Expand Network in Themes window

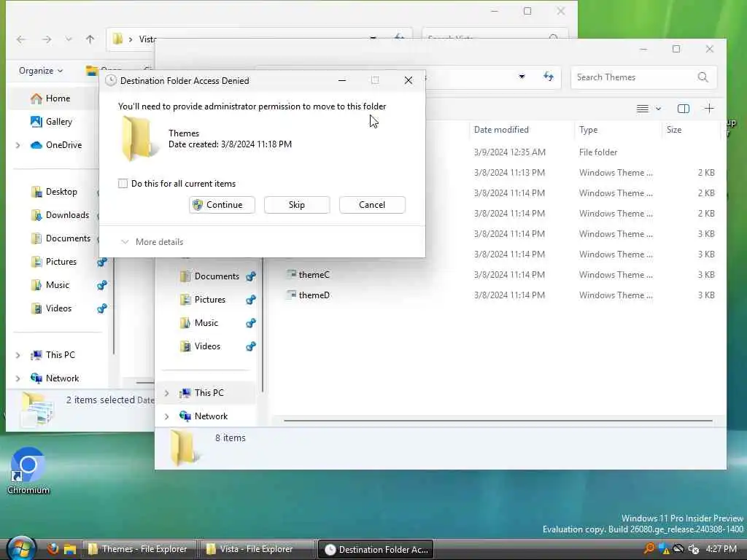pyautogui.click(x=167, y=416)
